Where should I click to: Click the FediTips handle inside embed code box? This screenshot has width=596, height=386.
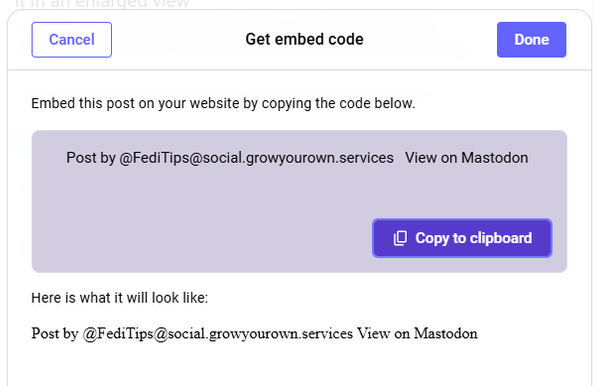tap(257, 158)
